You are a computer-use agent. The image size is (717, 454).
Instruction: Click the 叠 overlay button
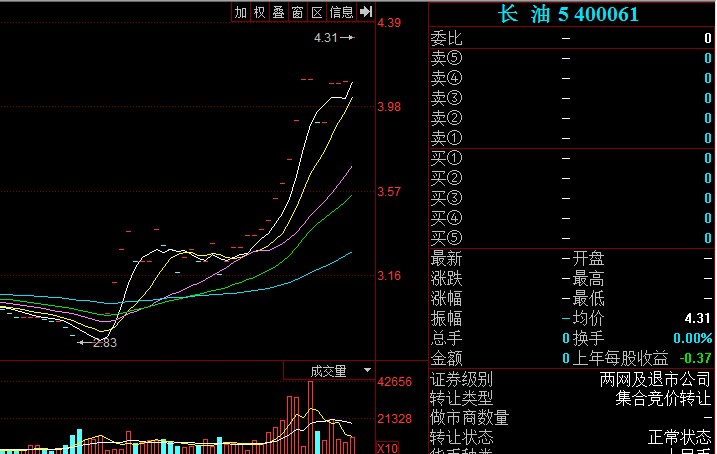coord(278,12)
